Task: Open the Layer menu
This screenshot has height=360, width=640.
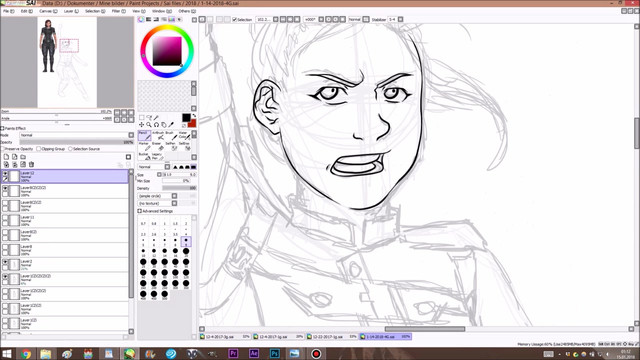Action: click(71, 11)
